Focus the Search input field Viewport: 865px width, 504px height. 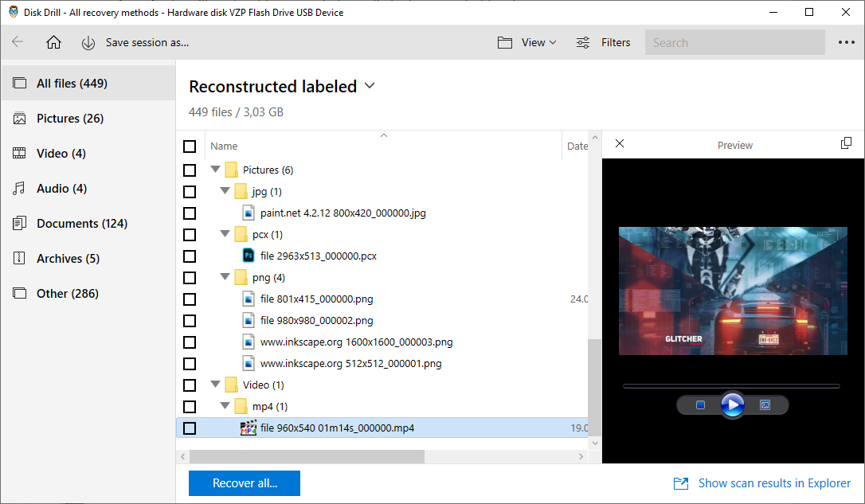click(735, 42)
